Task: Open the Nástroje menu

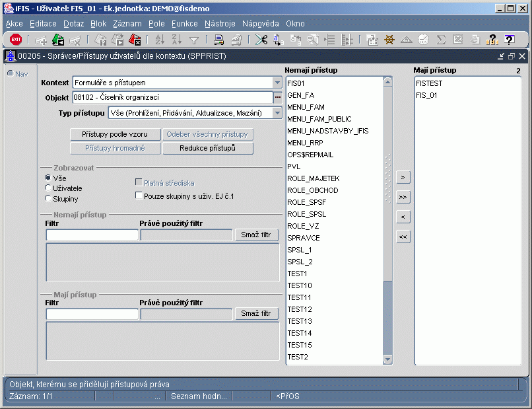Action: pos(220,23)
